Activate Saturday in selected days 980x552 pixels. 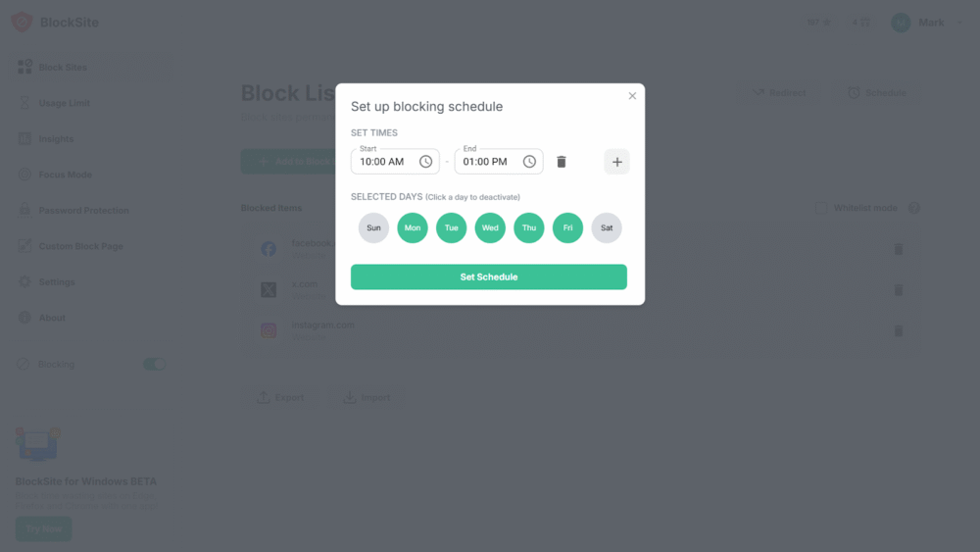pos(607,228)
